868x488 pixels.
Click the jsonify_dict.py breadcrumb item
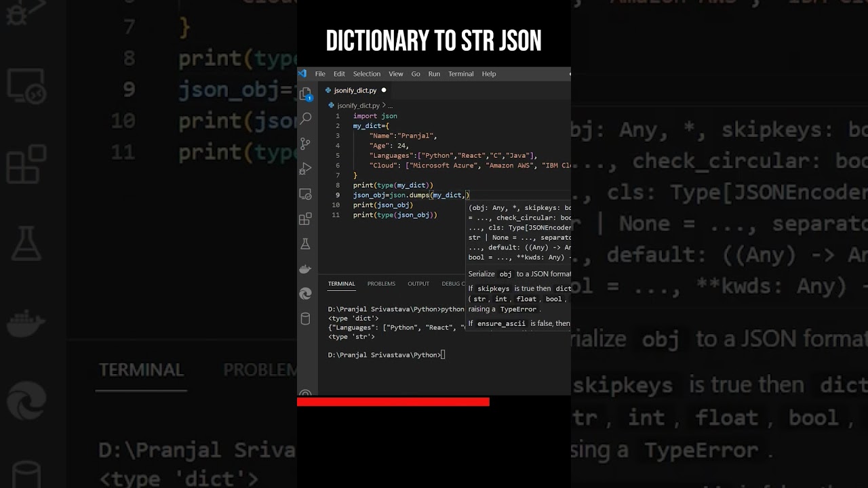pyautogui.click(x=358, y=106)
